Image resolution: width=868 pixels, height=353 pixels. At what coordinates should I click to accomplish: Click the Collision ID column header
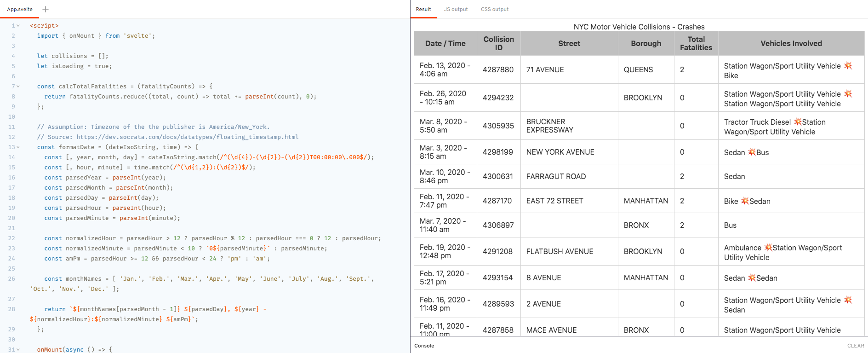click(x=499, y=43)
